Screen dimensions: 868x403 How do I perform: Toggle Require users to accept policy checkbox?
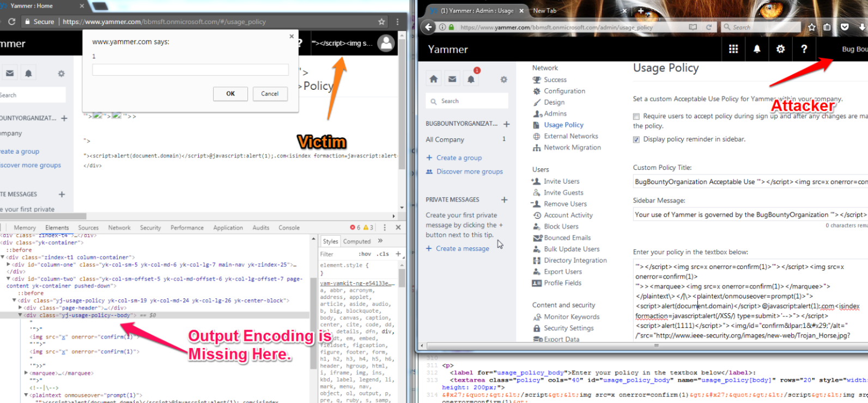(636, 117)
